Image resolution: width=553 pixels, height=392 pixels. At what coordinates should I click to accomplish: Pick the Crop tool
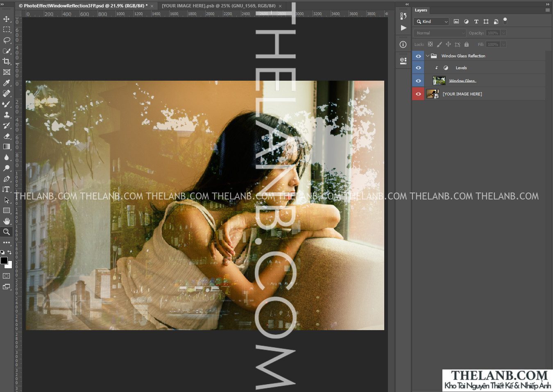click(x=7, y=61)
